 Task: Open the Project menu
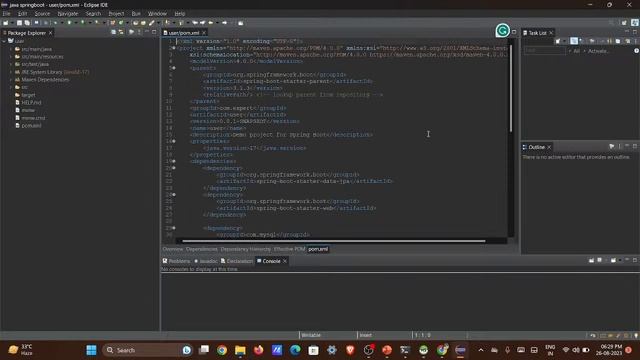coord(116,13)
